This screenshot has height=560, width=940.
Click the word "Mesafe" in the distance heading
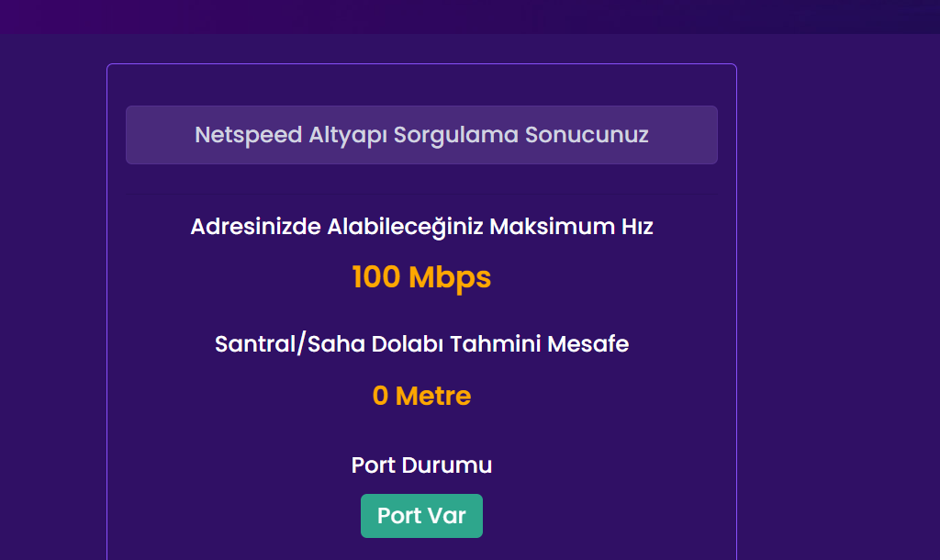587,345
